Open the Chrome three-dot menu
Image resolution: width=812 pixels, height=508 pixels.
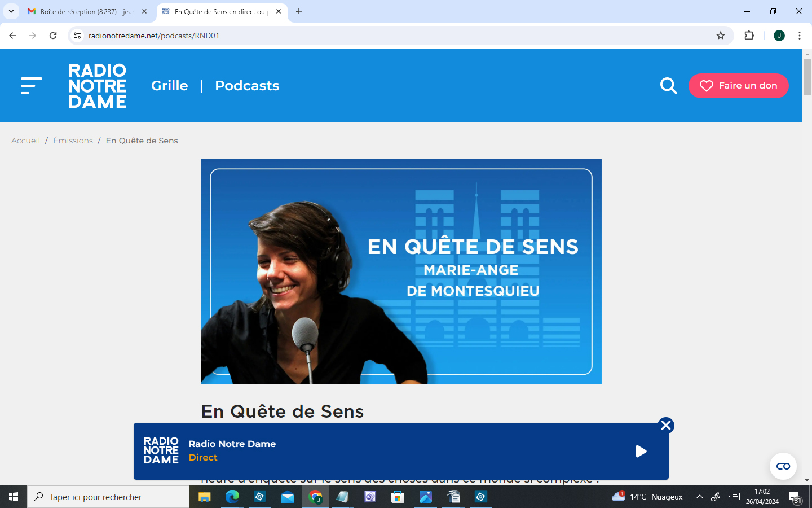(x=800, y=36)
